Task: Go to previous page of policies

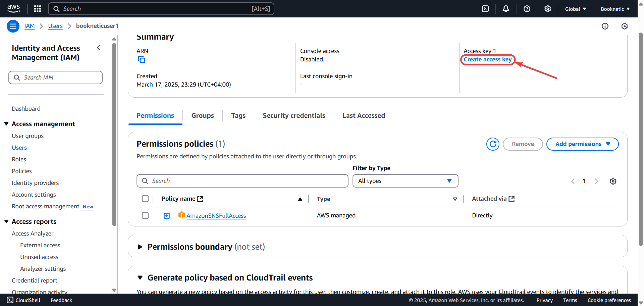Action: click(573, 181)
